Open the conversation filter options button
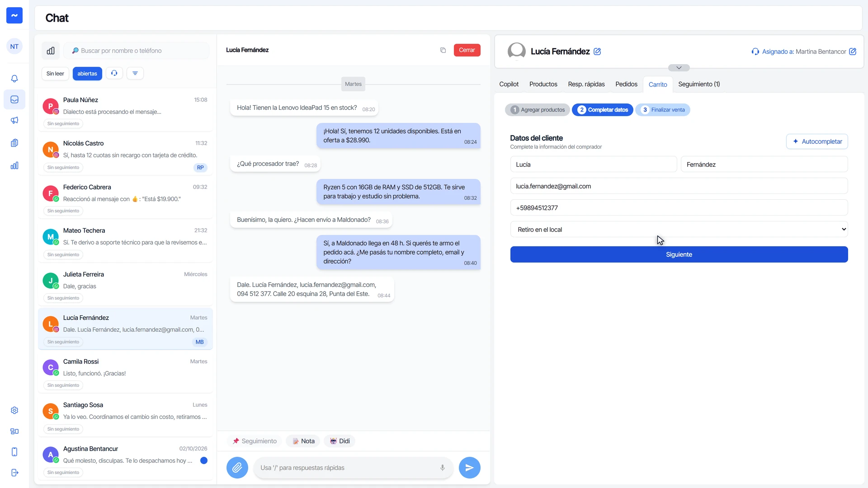This screenshot has height=488, width=868. [135, 73]
